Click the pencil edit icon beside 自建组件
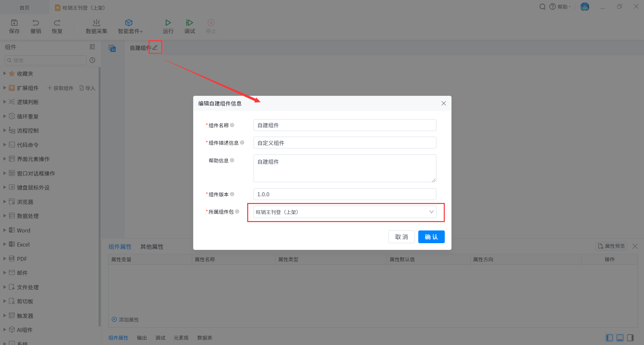Screen dimensions: 644x345 [155, 48]
